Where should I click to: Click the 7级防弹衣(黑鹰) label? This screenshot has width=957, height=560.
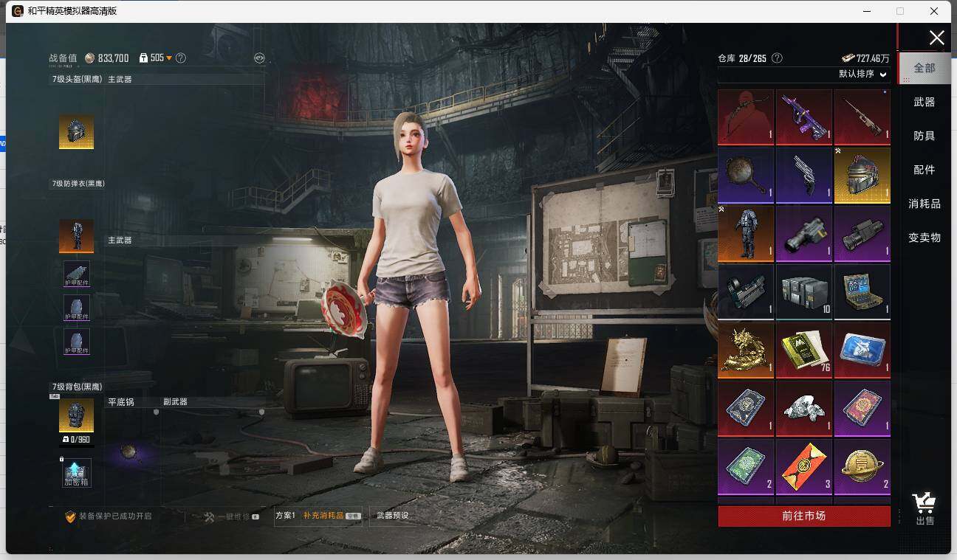(x=78, y=183)
